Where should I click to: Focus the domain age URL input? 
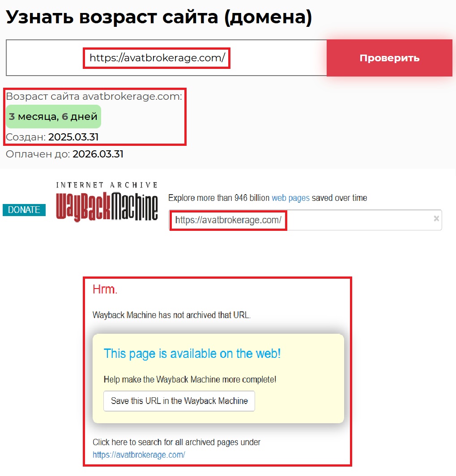pyautogui.click(x=166, y=58)
